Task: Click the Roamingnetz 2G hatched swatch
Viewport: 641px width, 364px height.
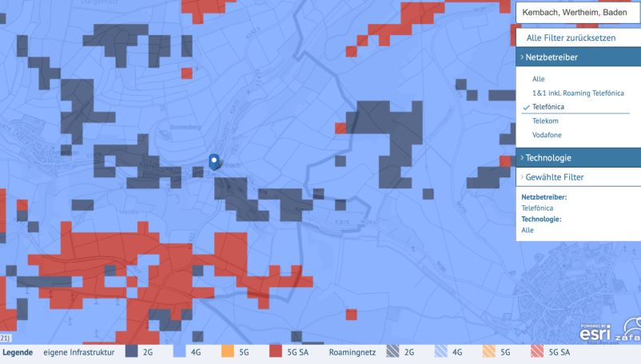Action: [392, 351]
